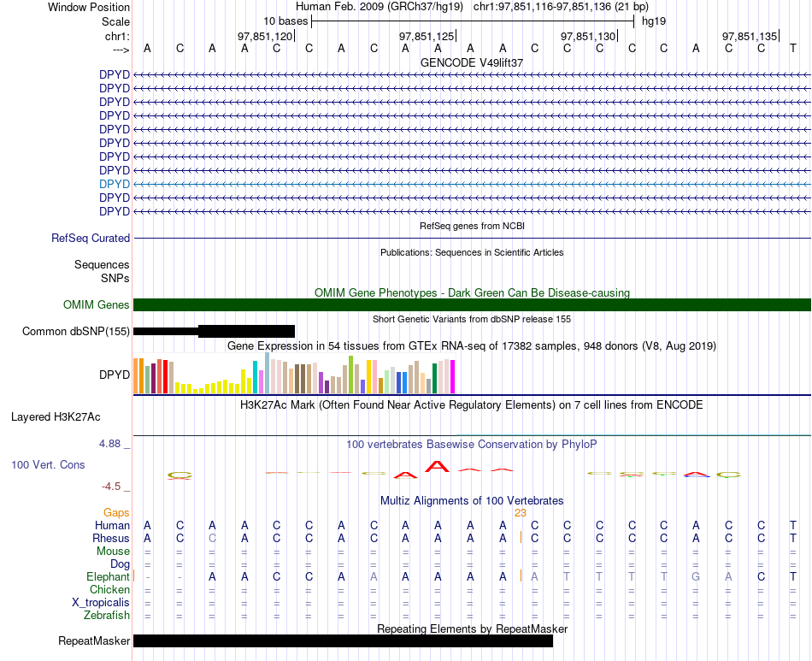The height and width of the screenshot is (661, 812).
Task: Click the '100 Vert. Cons' track label
Action: (48, 464)
